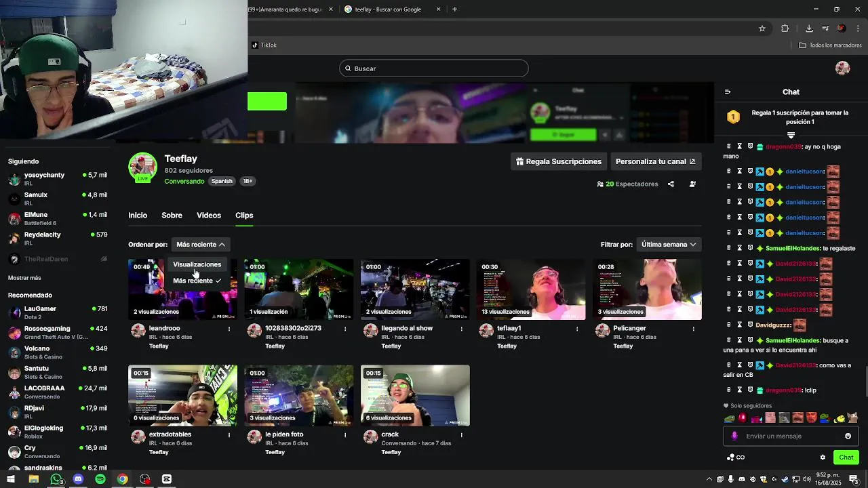Click the Kick account avatar beside the search bar
Viewport: 868px width, 488px height.
tap(843, 68)
